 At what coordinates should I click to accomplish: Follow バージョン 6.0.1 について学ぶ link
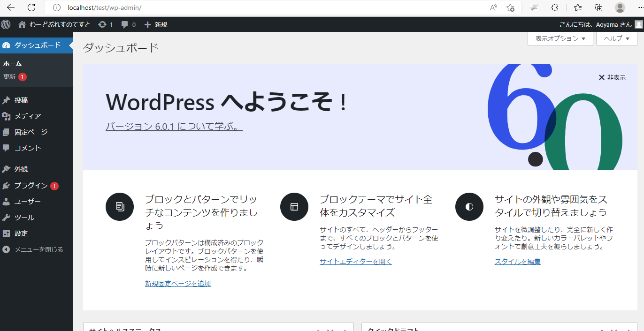[x=174, y=126]
